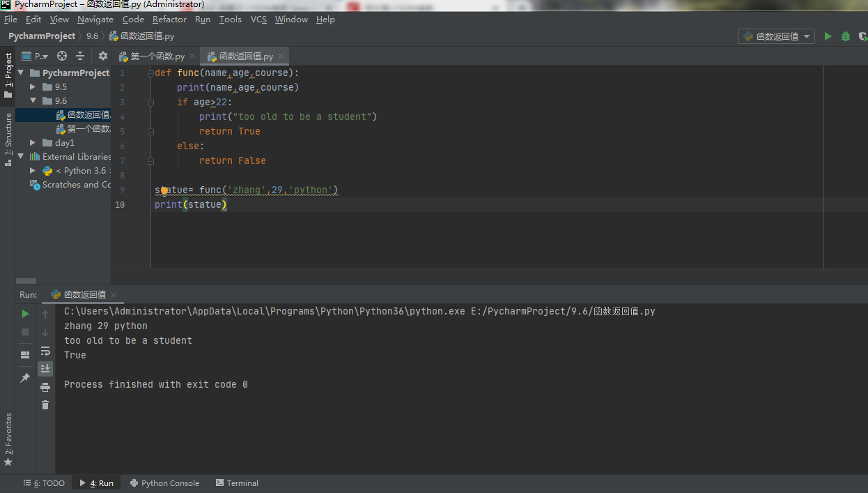Open the Python Console tool window
Screen dimensions: 868x493
164,483
